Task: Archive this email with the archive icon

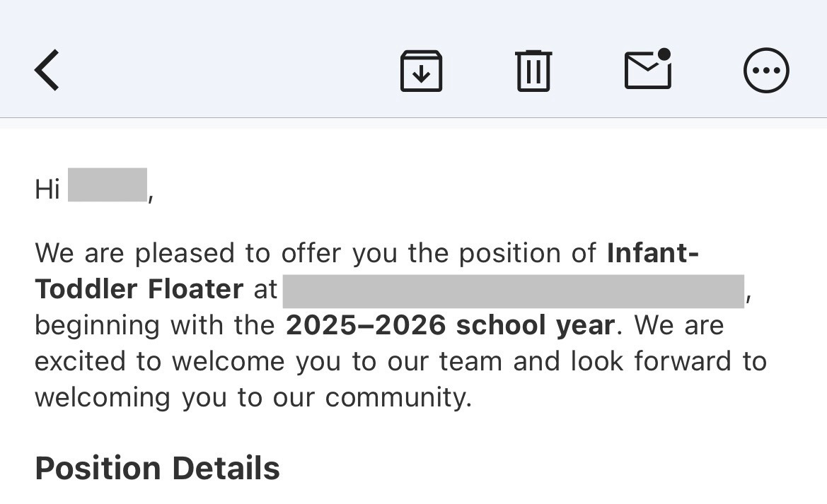Action: 421,71
